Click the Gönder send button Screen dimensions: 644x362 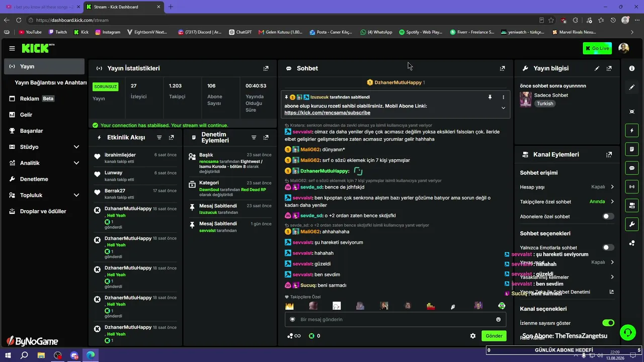tap(494, 336)
